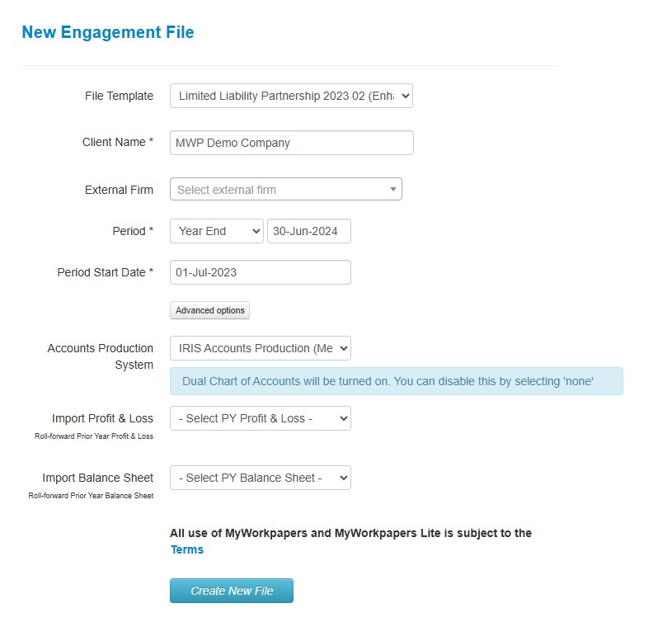Click the Create New File button
The image size is (672, 641).
click(x=231, y=591)
